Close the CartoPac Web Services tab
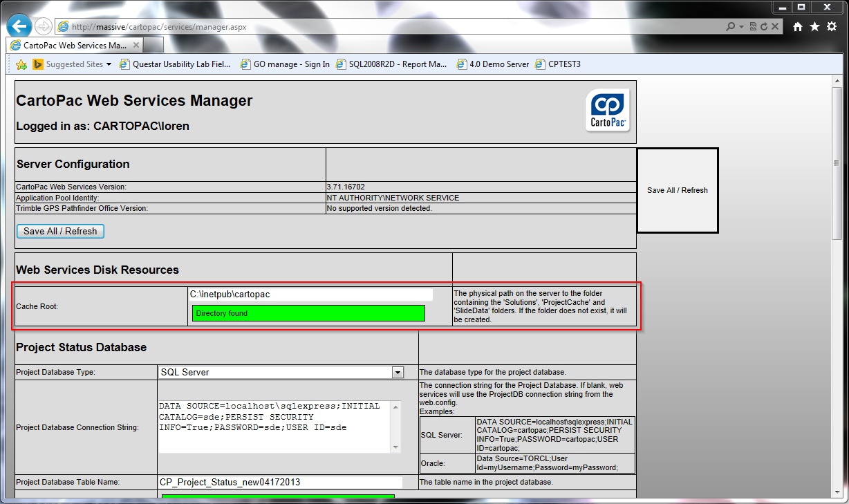Screen dimensions: 849x504 coord(136,45)
